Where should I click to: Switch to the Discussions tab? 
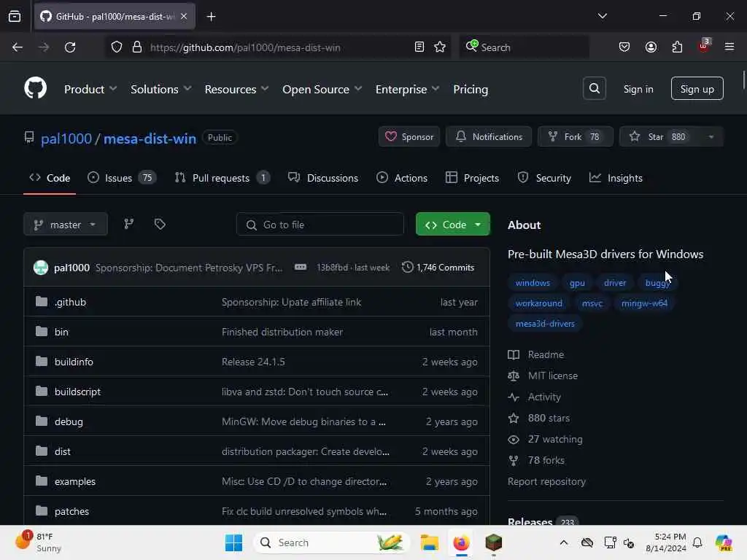[x=323, y=178]
